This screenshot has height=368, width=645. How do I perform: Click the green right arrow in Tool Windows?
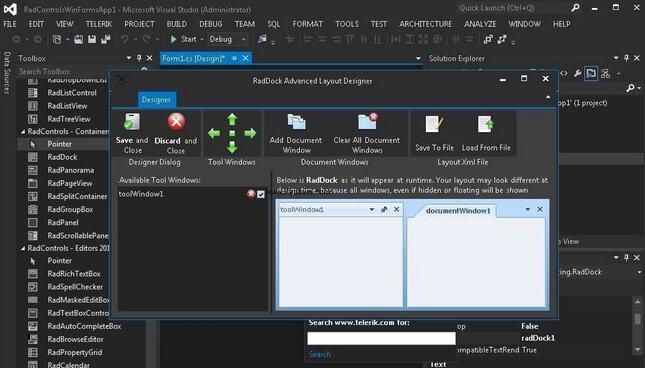(x=250, y=133)
